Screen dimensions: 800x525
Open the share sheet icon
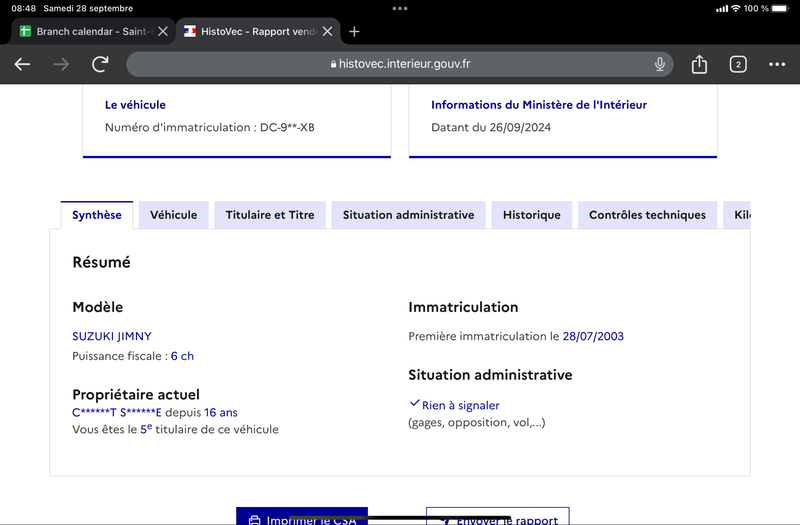[699, 64]
